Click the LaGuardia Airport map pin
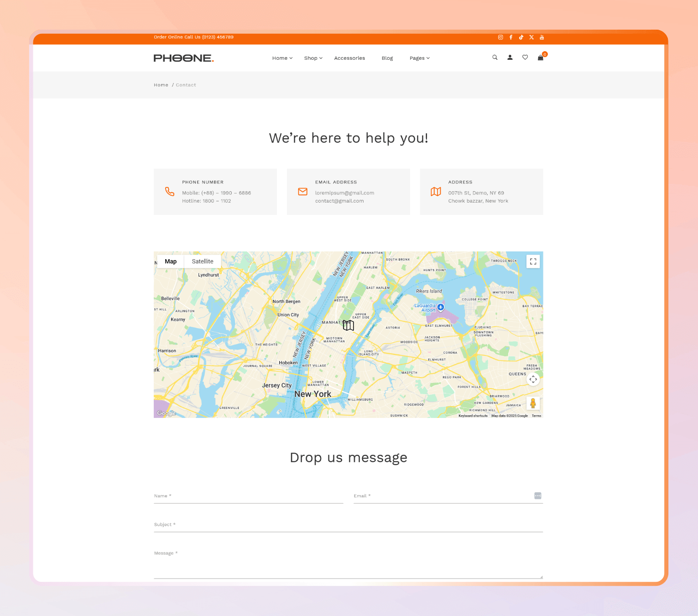The width and height of the screenshot is (698, 616). [441, 308]
